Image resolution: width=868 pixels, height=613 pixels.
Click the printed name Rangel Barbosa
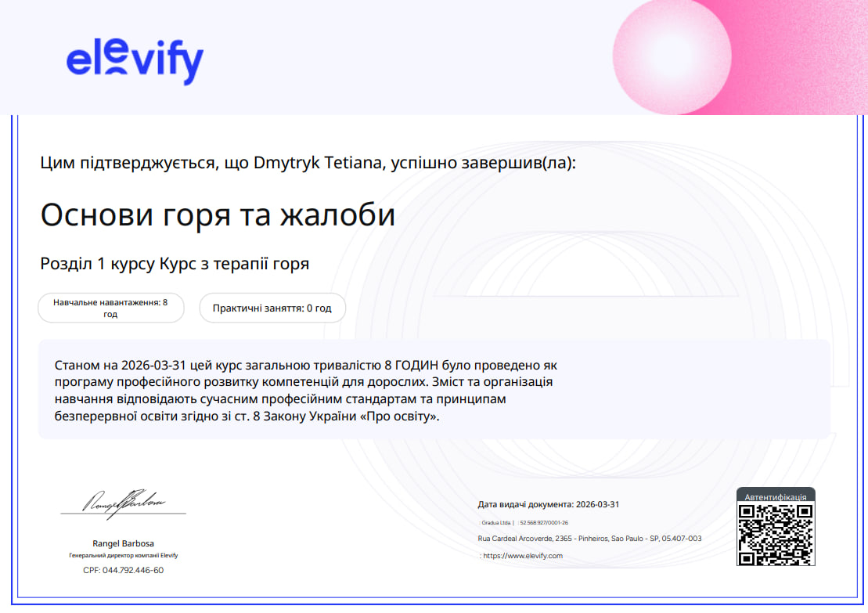(124, 543)
